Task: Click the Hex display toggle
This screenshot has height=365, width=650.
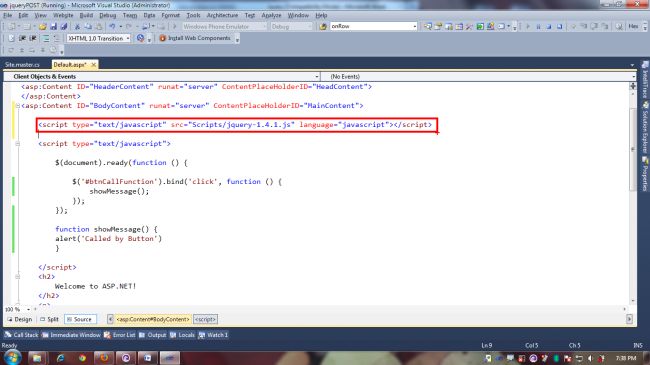Action: point(633,26)
